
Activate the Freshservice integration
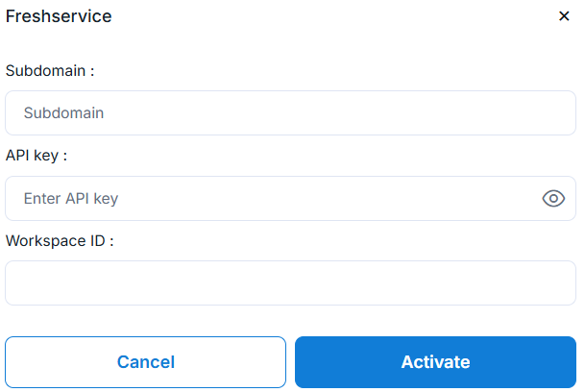click(435, 362)
